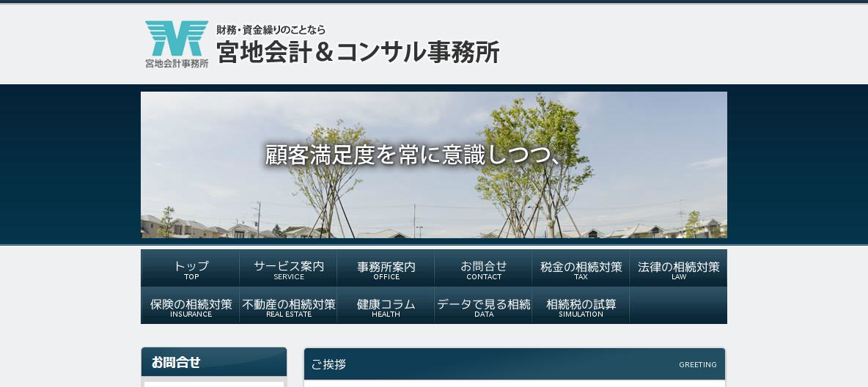The width and height of the screenshot is (868, 387).
Task: Click the 財務・資金繰りのことなら tagline
Action: click(x=271, y=30)
